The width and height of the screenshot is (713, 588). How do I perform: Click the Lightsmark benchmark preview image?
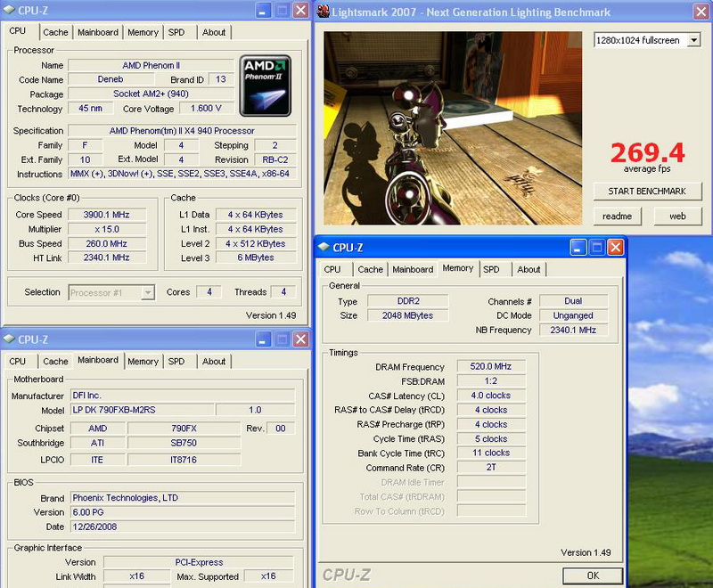[453, 128]
